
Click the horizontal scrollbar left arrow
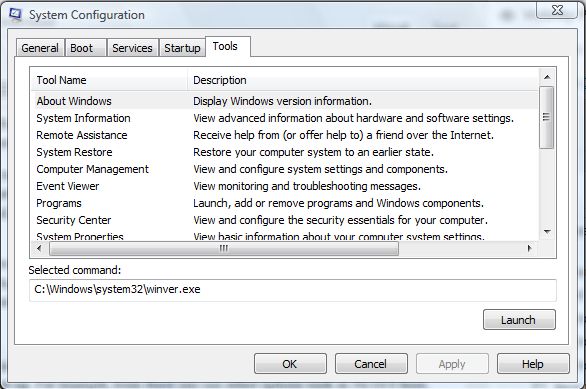pos(39,248)
